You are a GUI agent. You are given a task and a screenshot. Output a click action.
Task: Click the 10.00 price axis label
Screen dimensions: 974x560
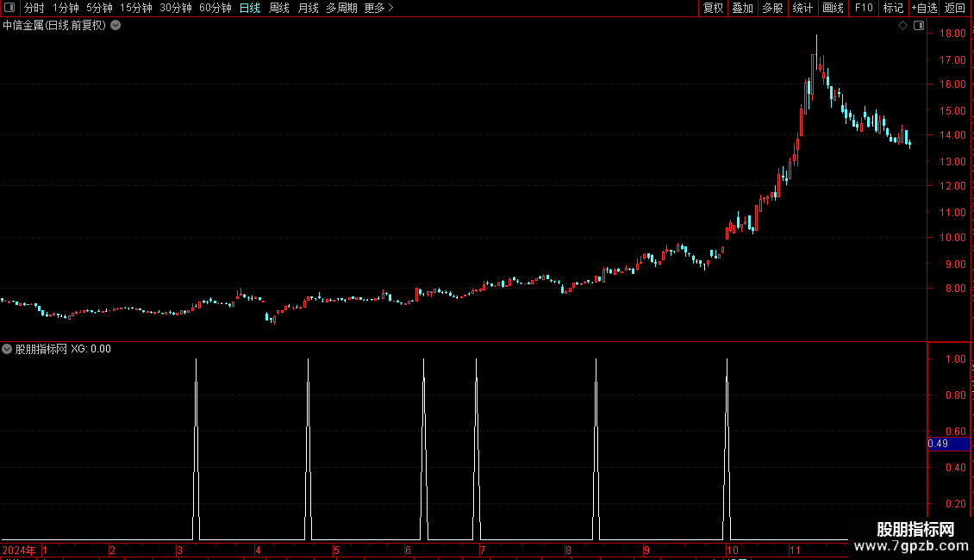click(x=952, y=238)
